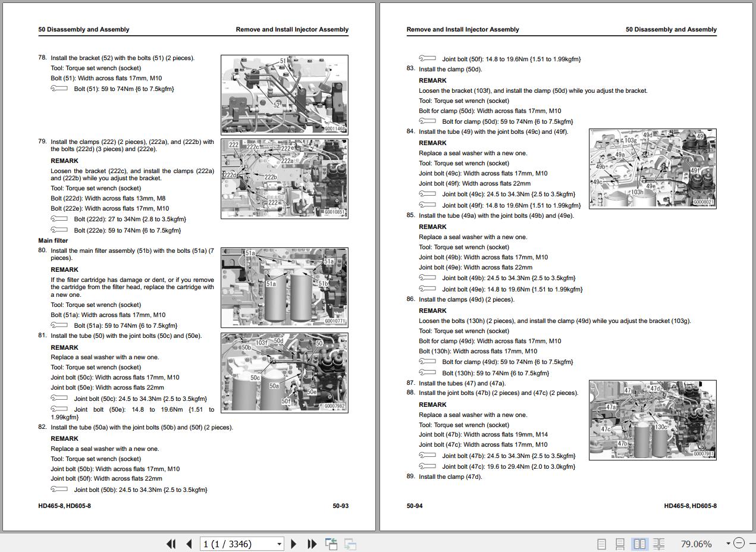The image size is (756, 552).
Task: Go to the first page
Action: 171,544
